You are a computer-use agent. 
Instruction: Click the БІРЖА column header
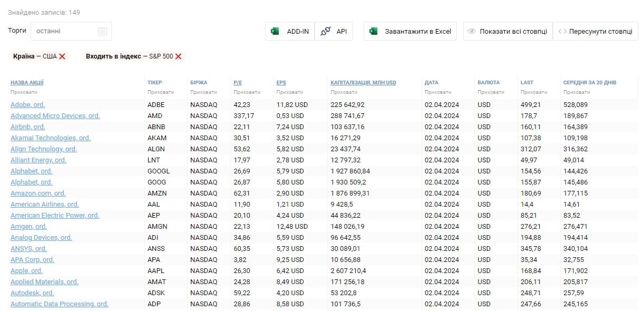[199, 82]
